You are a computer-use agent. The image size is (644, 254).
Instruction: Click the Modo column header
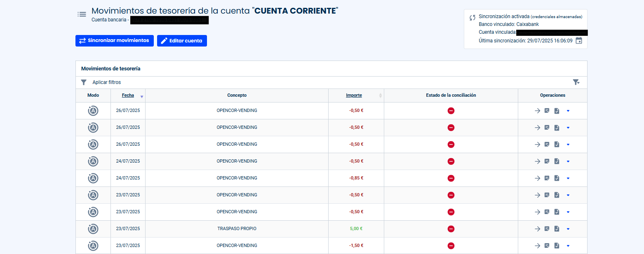pyautogui.click(x=93, y=95)
